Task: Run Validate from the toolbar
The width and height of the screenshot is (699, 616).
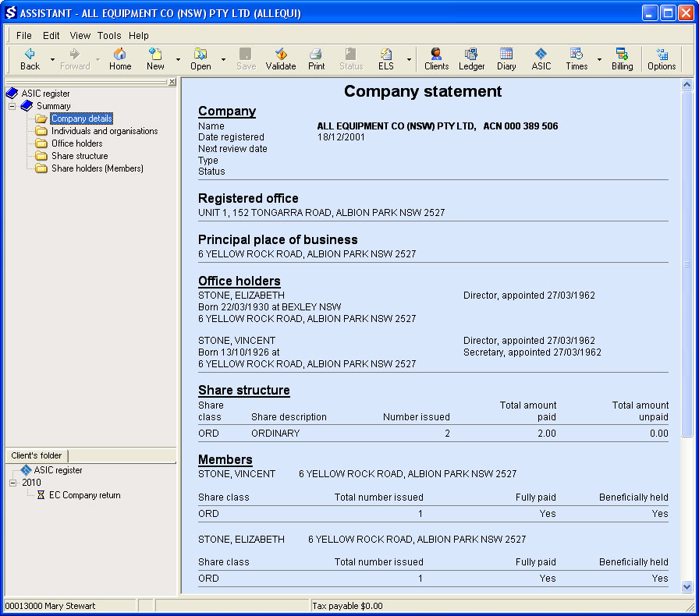Action: (281, 59)
